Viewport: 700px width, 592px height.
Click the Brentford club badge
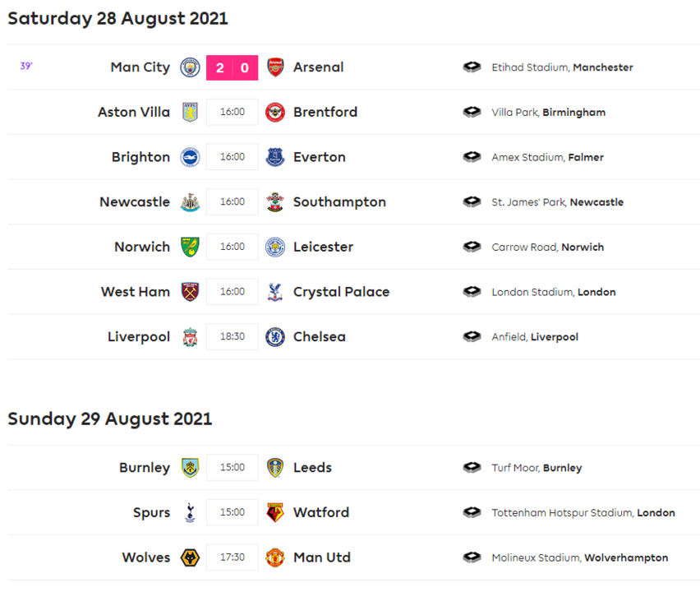pyautogui.click(x=275, y=112)
